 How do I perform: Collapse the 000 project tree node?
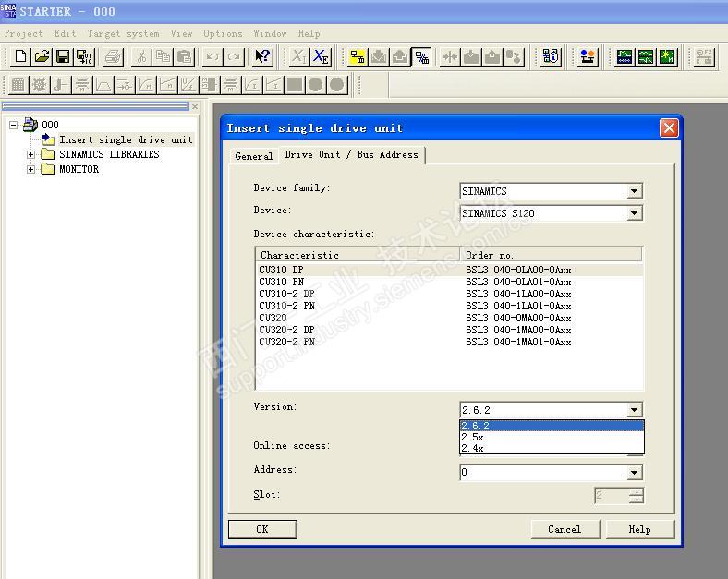(x=14, y=125)
